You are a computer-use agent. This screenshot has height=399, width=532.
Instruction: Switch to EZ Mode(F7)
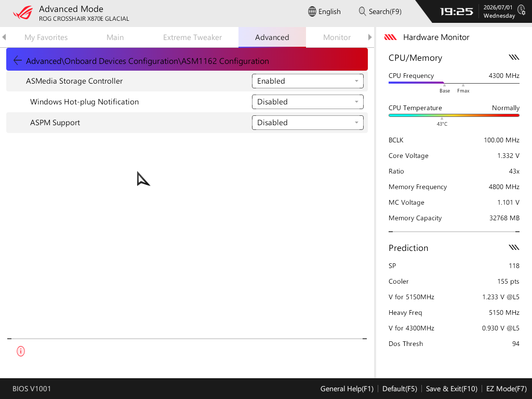click(506, 389)
